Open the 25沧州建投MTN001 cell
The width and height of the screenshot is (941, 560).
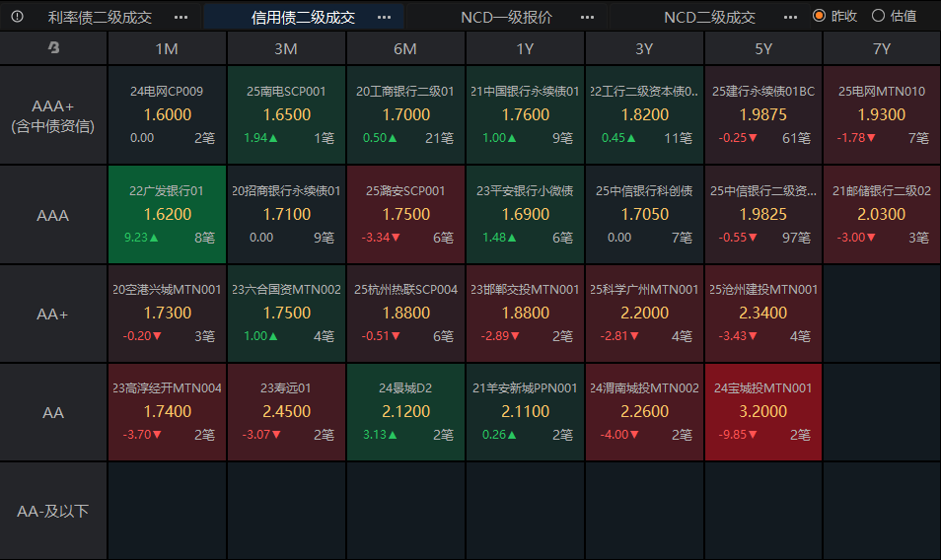(x=763, y=314)
